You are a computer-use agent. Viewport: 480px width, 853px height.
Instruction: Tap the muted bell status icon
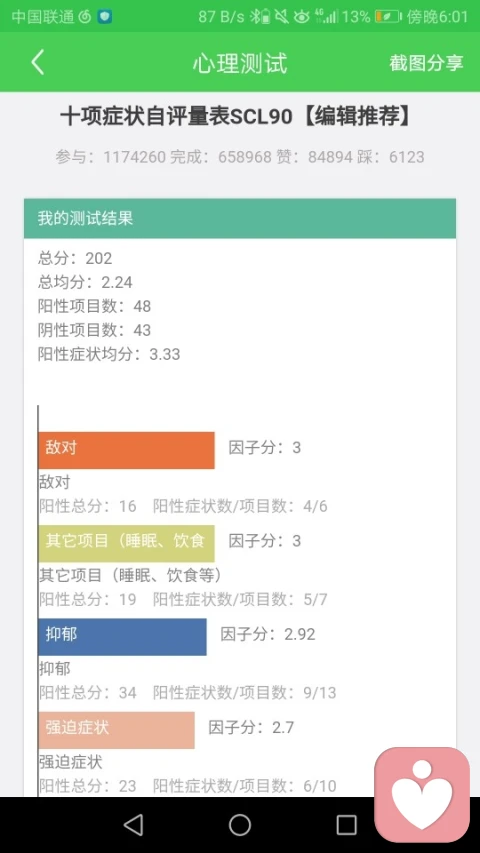coord(281,17)
